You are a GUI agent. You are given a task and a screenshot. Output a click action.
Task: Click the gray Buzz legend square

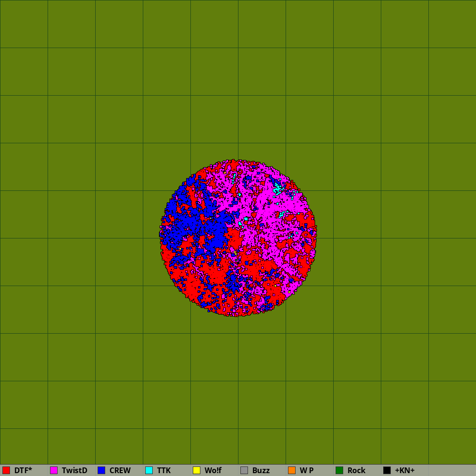click(244, 470)
